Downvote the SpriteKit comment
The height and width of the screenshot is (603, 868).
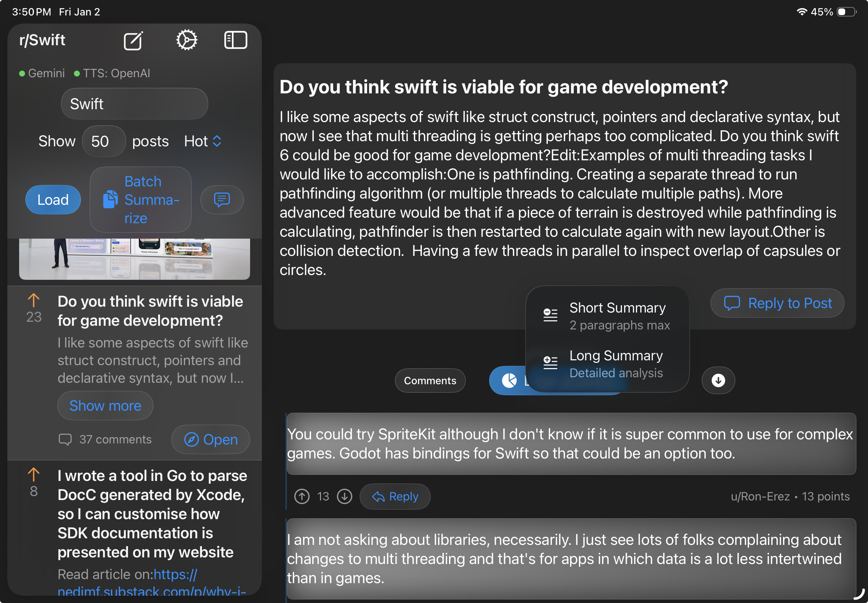[x=345, y=496]
